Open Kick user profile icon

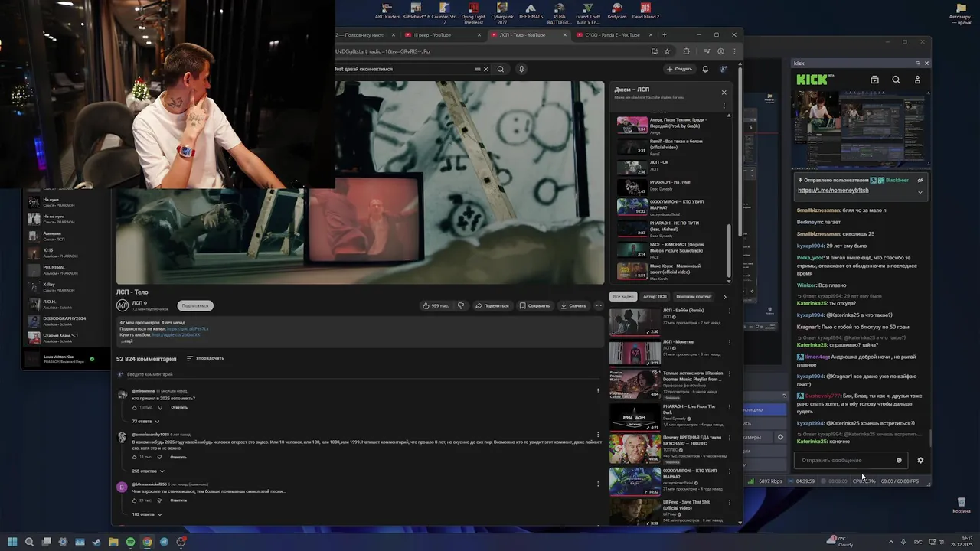917,80
